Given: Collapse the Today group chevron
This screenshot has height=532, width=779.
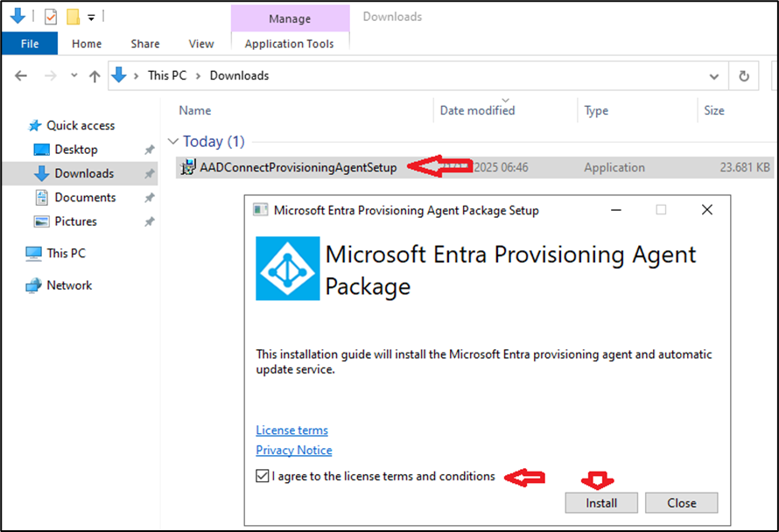Looking at the screenshot, I should coord(173,142).
